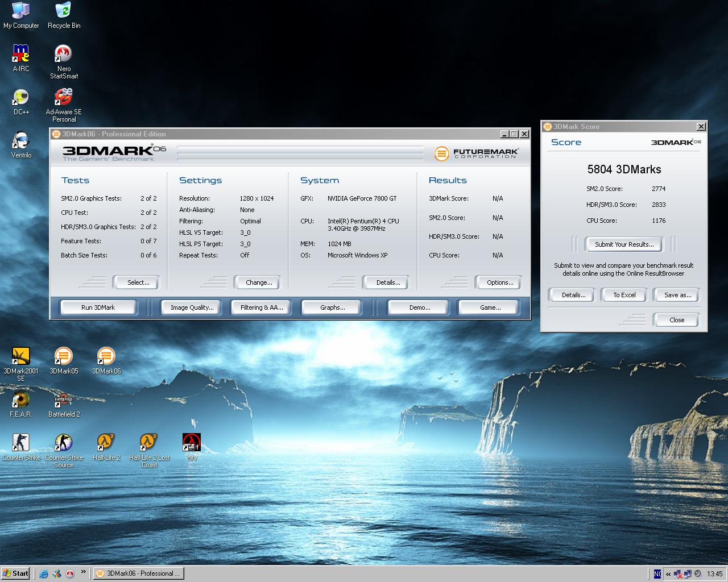Click the MEM value 1024 MB
The height and width of the screenshot is (582, 728).
[x=339, y=244]
